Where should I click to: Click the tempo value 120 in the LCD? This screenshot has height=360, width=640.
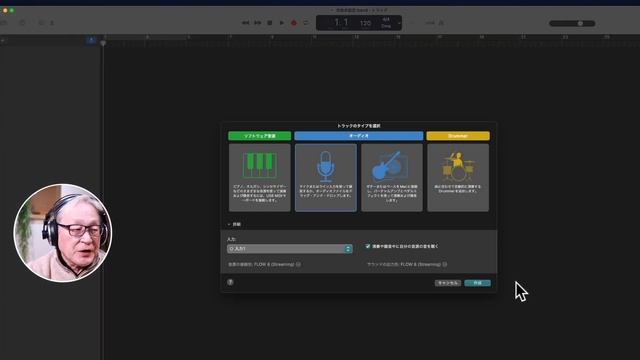[x=365, y=23]
